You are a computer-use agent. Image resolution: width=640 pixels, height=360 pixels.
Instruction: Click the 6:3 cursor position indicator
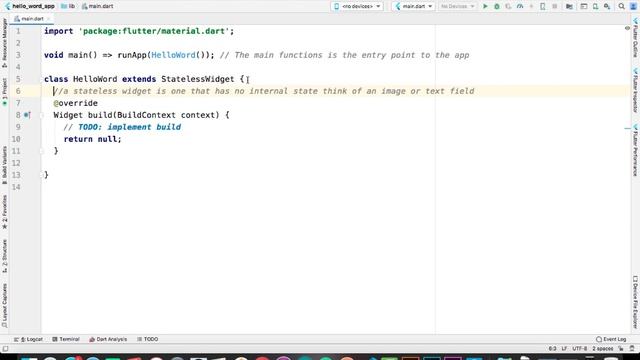pos(552,349)
